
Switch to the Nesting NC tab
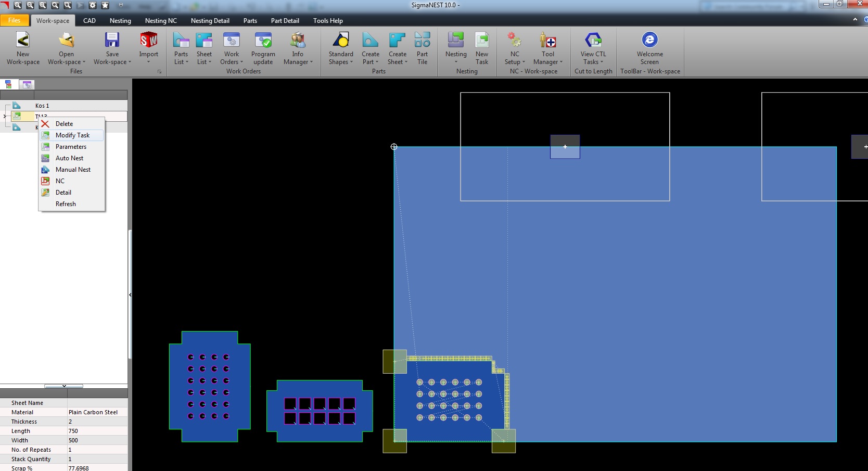pos(161,21)
